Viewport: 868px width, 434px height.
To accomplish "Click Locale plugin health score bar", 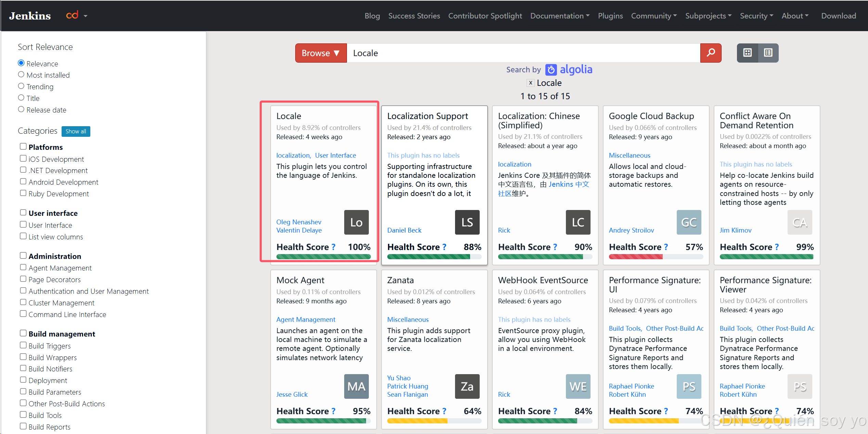I will (x=323, y=257).
